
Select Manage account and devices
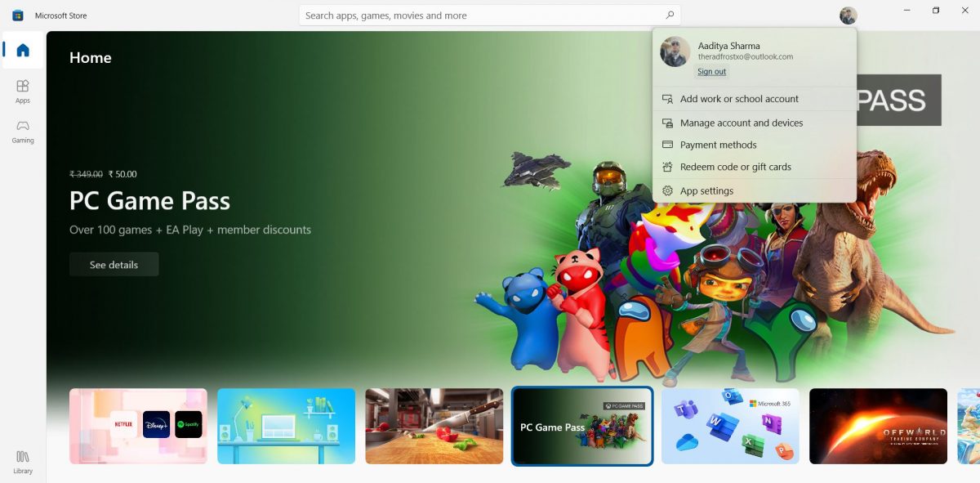(x=755, y=123)
